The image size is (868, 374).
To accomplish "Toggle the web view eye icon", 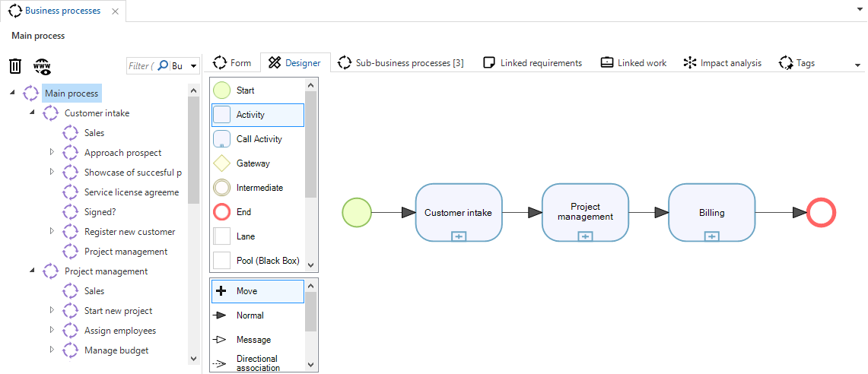I will pyautogui.click(x=42, y=66).
